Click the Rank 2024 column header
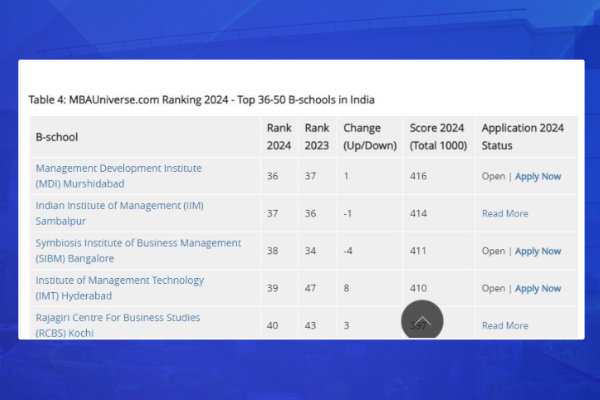The image size is (600, 400). click(279, 137)
